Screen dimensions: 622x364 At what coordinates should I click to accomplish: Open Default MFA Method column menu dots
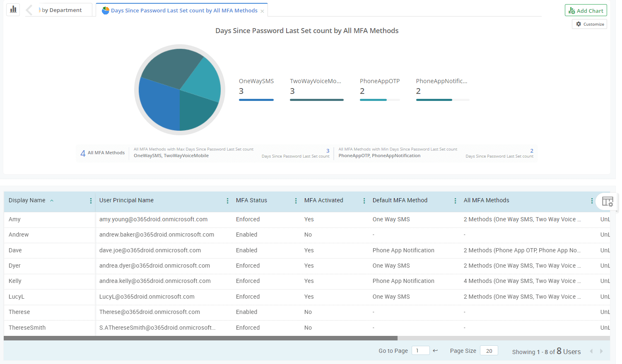click(x=455, y=201)
